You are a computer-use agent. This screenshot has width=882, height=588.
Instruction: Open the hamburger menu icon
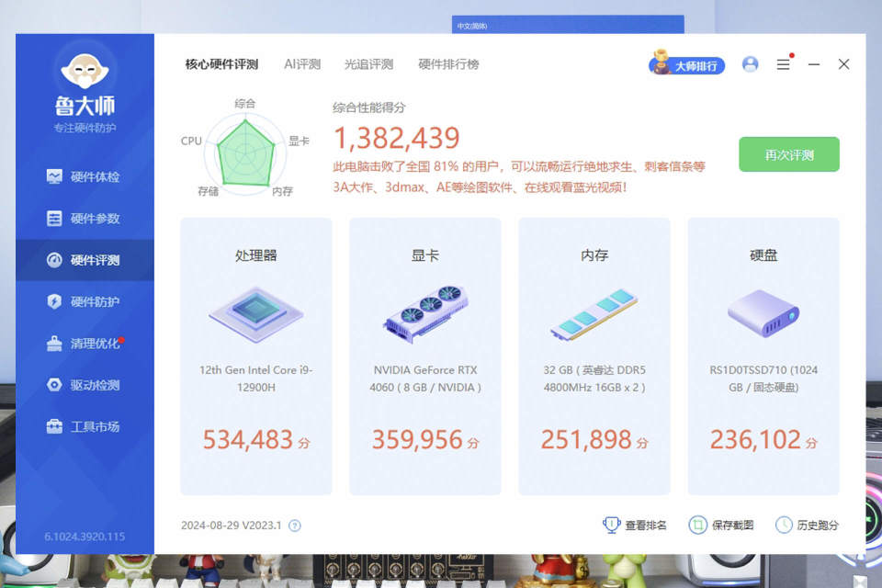tap(783, 64)
